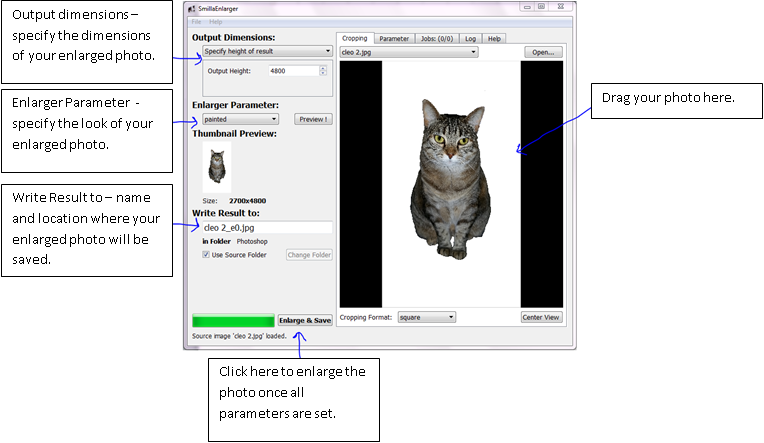This screenshot has width=764, height=443.
Task: Click the Center View button
Action: (x=541, y=317)
